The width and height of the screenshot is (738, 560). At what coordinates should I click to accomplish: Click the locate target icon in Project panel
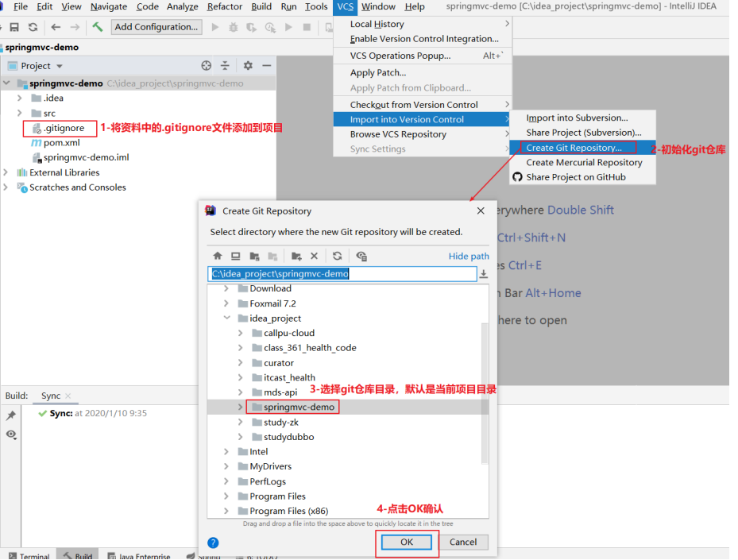click(x=207, y=66)
